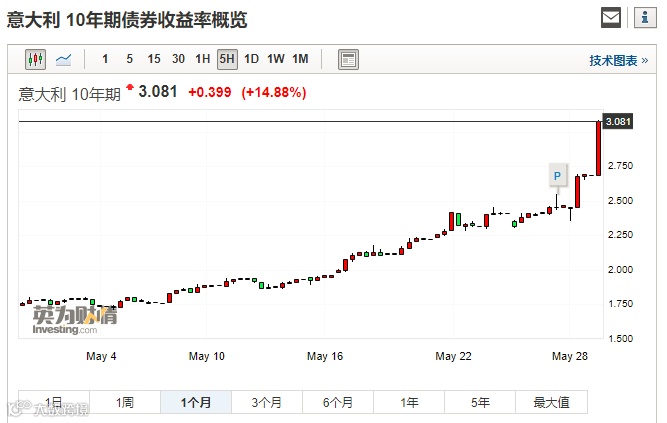This screenshot has width=667, height=423.
Task: Click the envelope email alert icon
Action: point(611,17)
